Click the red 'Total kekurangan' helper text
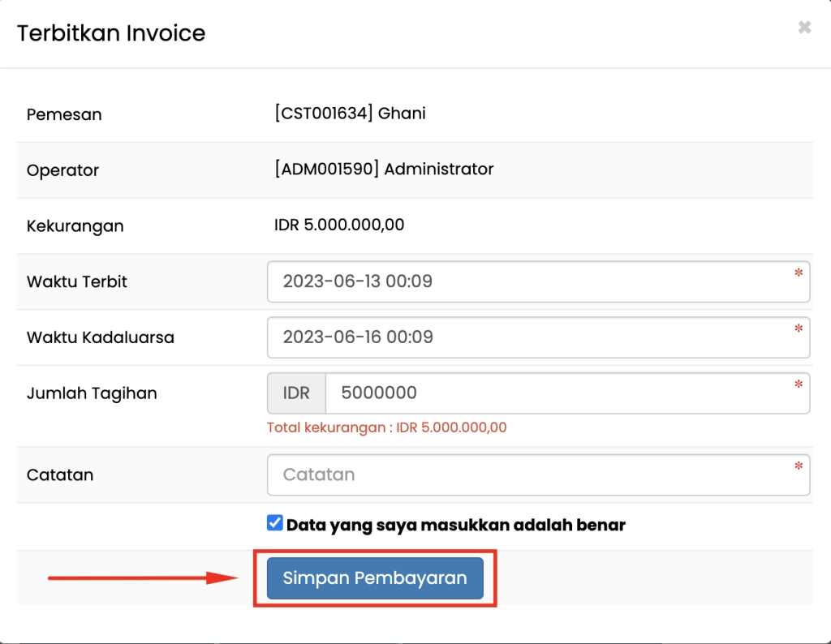 pos(386,427)
